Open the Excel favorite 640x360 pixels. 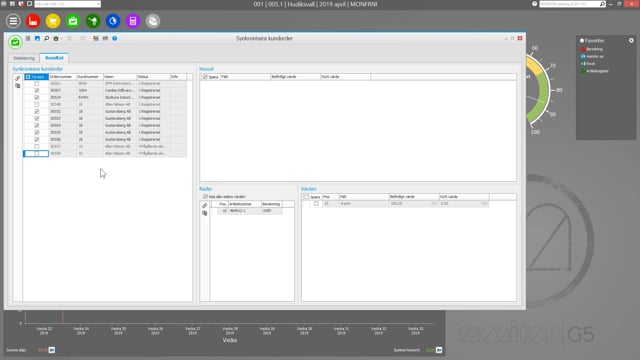(588, 64)
